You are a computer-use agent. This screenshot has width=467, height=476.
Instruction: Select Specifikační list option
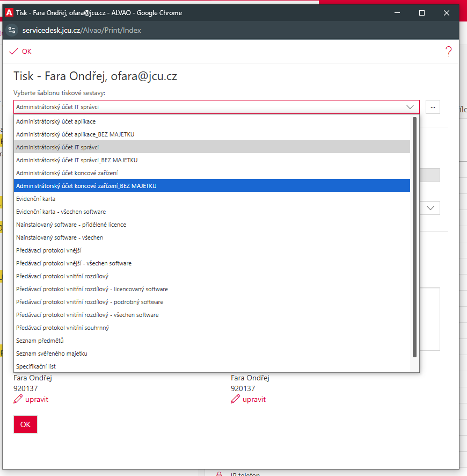pos(36,366)
